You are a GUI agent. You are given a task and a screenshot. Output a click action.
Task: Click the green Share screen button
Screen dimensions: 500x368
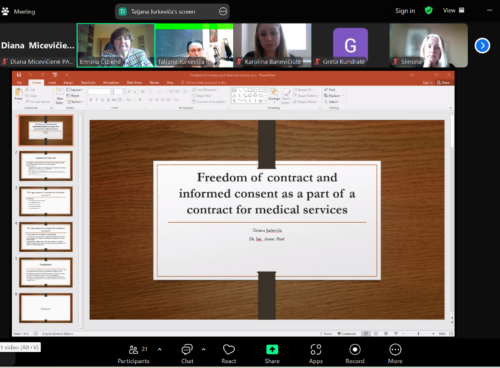[272, 354]
